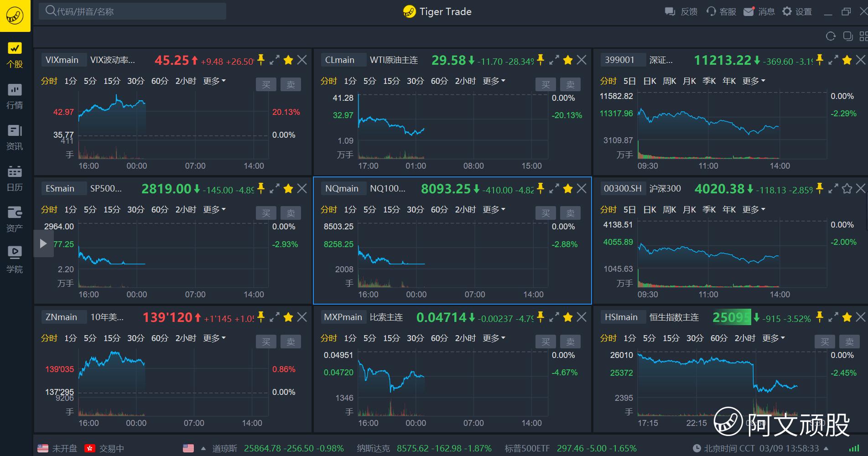Open 更多 timeframe dropdown in VIXmain panel
This screenshot has height=456, width=868.
[x=214, y=81]
